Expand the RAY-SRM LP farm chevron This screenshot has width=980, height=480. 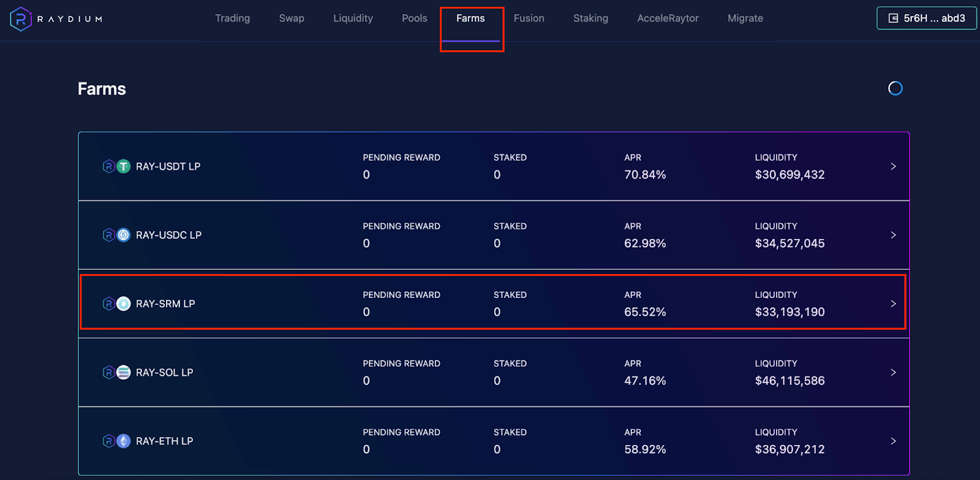pos(893,303)
